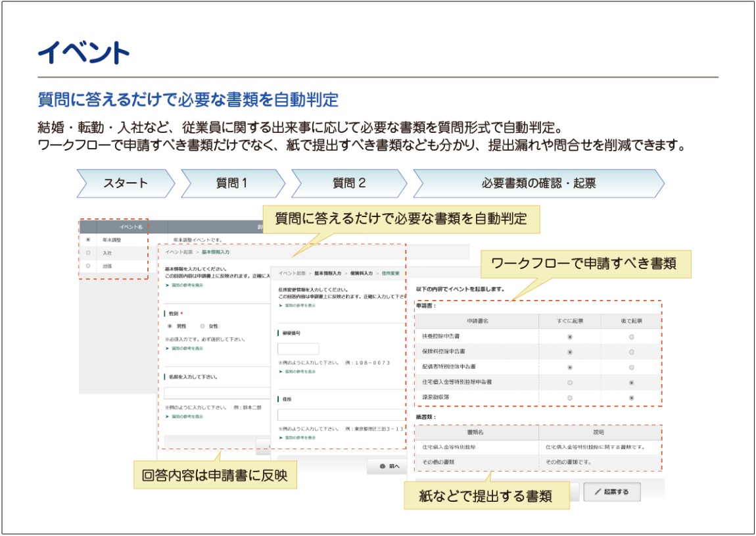Image resolution: width=756 pixels, height=536 pixels.
Task: Click the 質問 1 step arrow
Action: click(x=231, y=183)
